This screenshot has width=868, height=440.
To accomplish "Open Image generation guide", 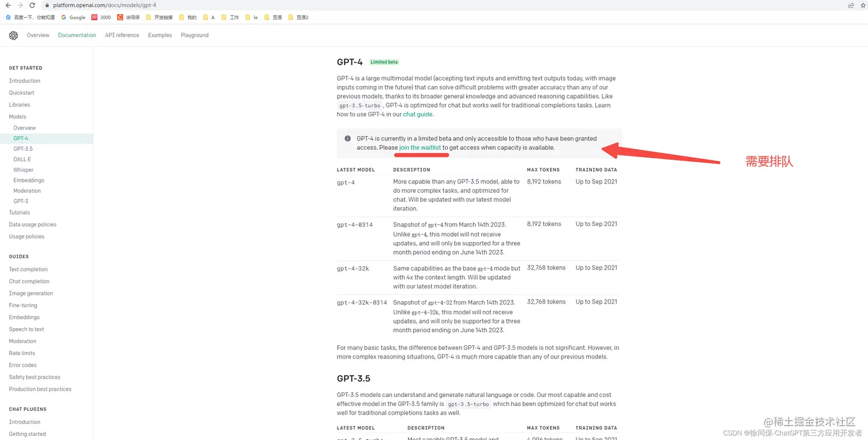I will point(31,293).
